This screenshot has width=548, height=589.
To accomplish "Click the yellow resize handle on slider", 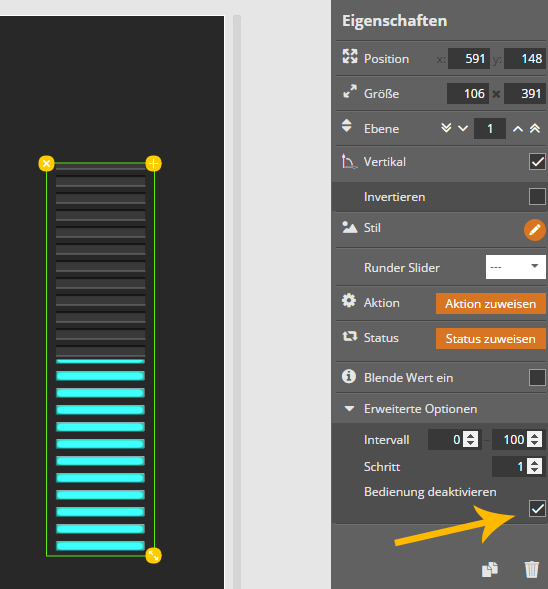I will pyautogui.click(x=154, y=555).
